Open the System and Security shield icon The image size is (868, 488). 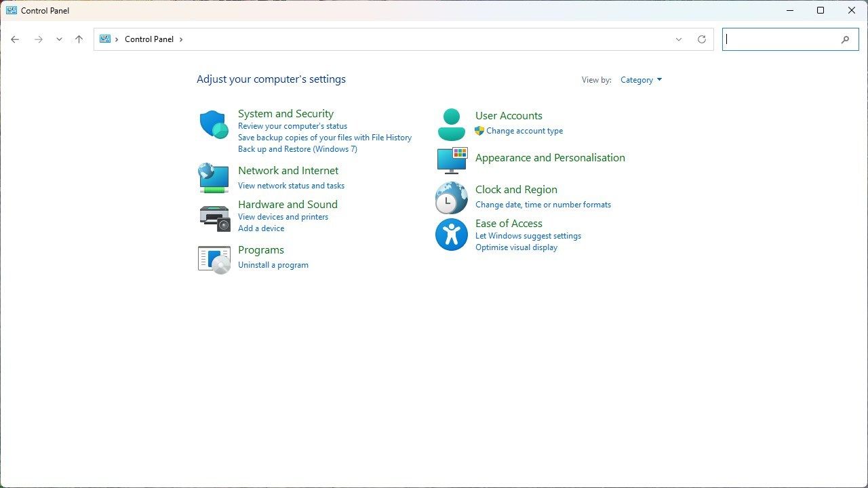pos(214,125)
